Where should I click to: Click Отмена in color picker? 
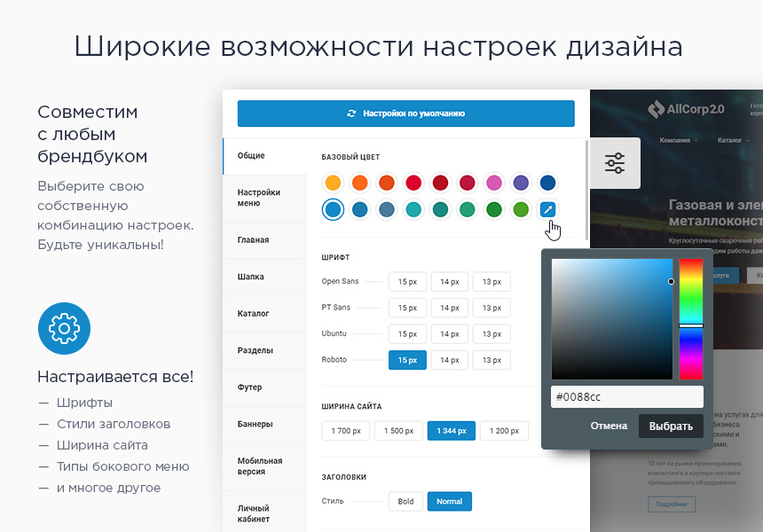(x=609, y=426)
